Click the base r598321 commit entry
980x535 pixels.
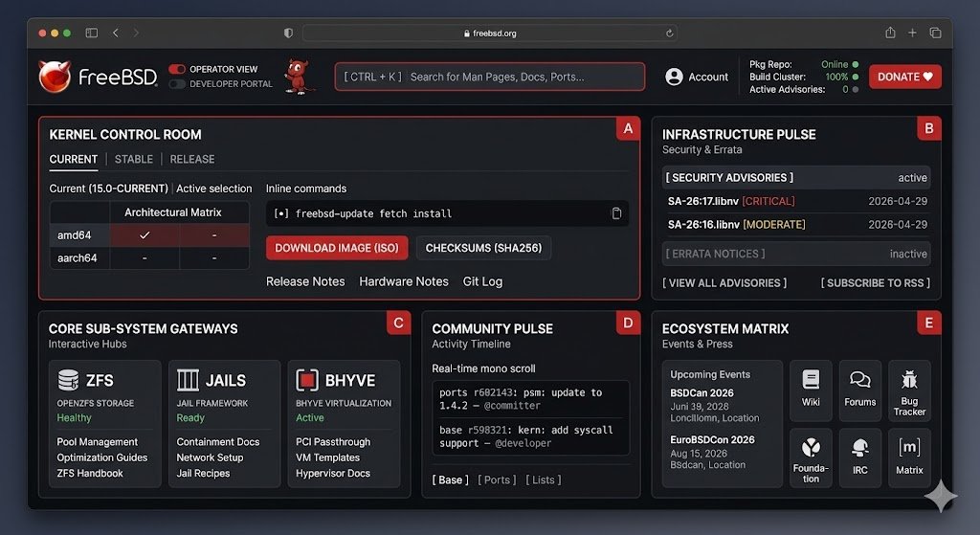(x=530, y=436)
